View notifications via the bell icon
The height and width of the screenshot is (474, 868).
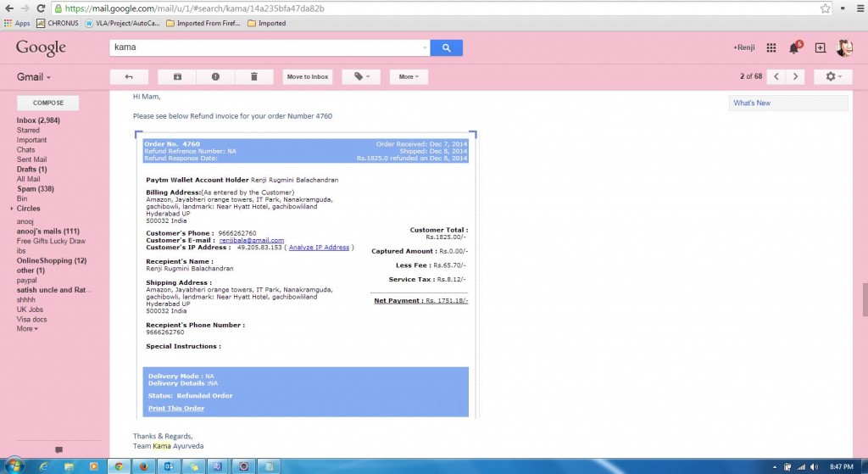795,47
